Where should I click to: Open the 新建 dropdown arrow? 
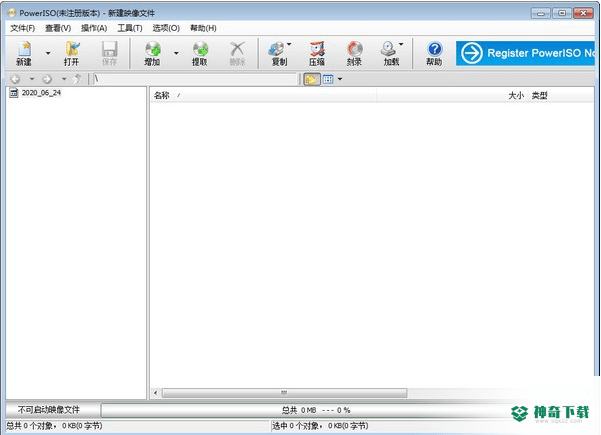[48, 53]
